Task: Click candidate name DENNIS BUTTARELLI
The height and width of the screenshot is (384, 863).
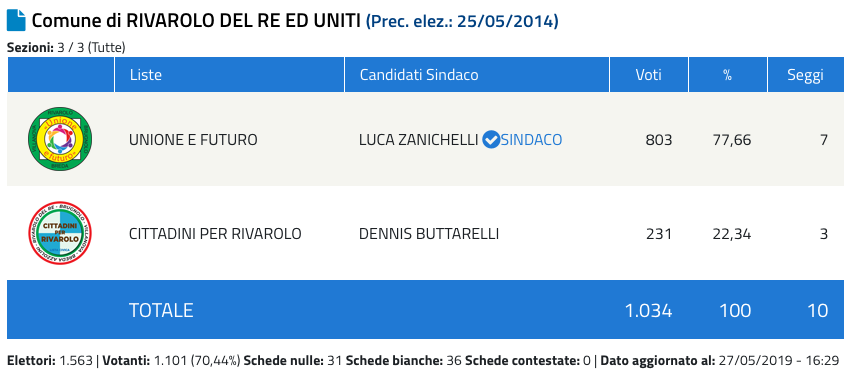Action: [x=429, y=234]
